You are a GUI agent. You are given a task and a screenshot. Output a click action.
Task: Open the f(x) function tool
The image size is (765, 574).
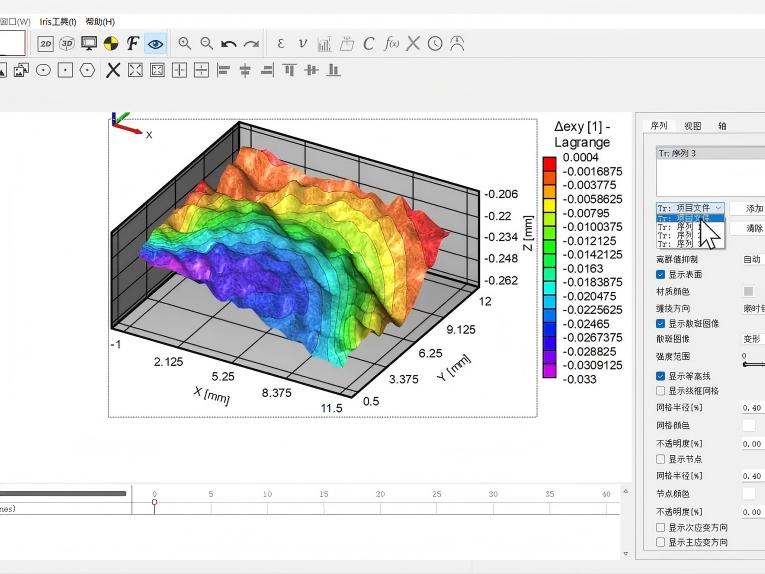pos(392,44)
